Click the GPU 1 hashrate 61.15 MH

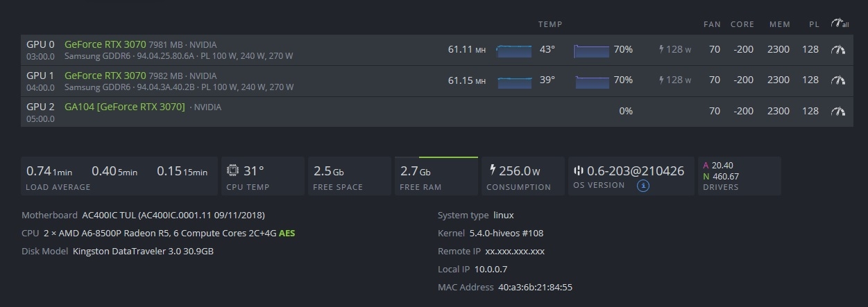coord(467,80)
